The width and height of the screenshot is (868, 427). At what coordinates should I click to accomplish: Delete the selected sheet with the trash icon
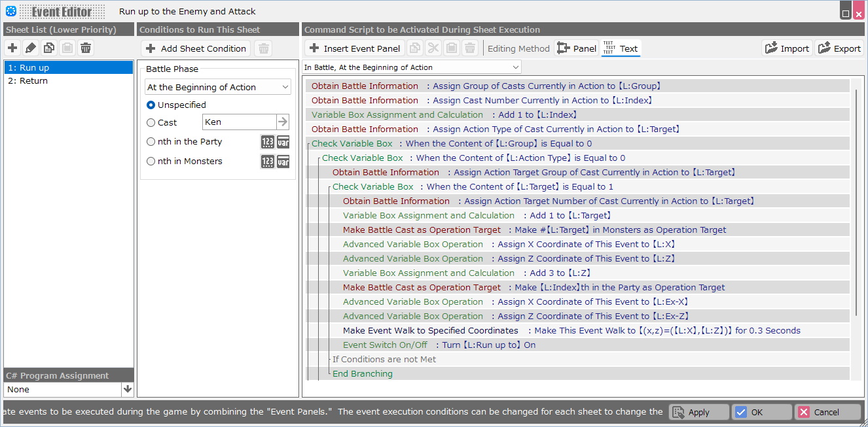tap(86, 48)
